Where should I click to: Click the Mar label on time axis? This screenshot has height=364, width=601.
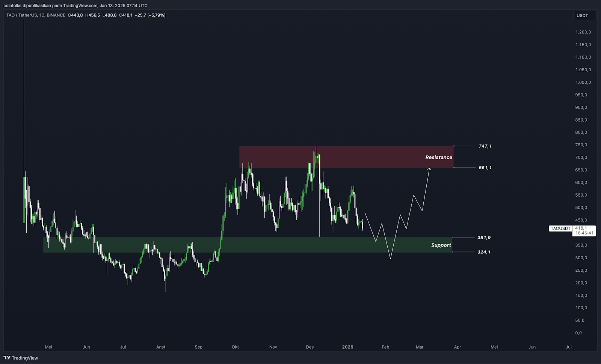click(420, 347)
